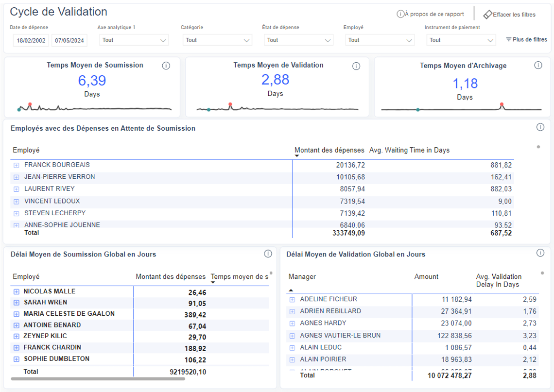Click info icon for Employés avec Dépenses en Attente
The image size is (554, 392).
point(540,127)
